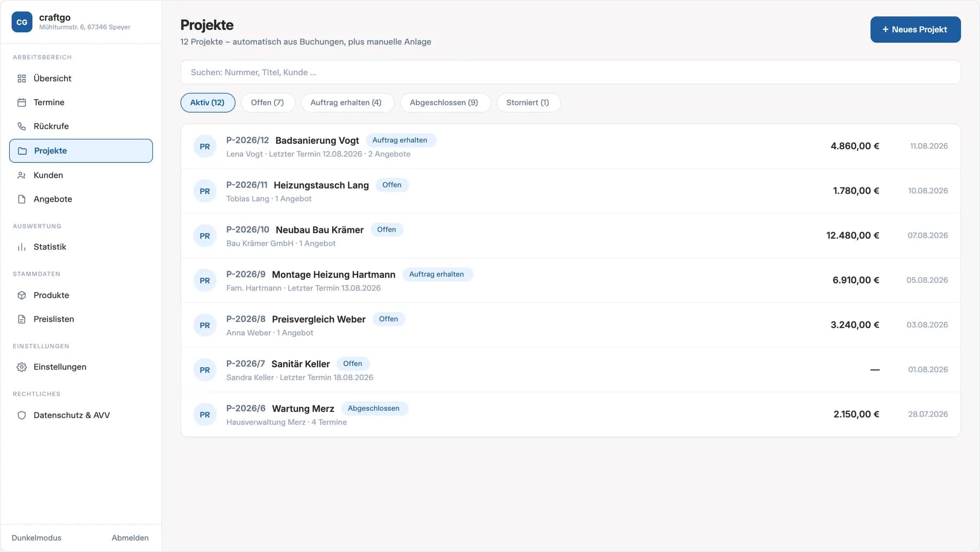Image resolution: width=980 pixels, height=552 pixels.
Task: Click the craftgo CG logo
Action: click(22, 22)
